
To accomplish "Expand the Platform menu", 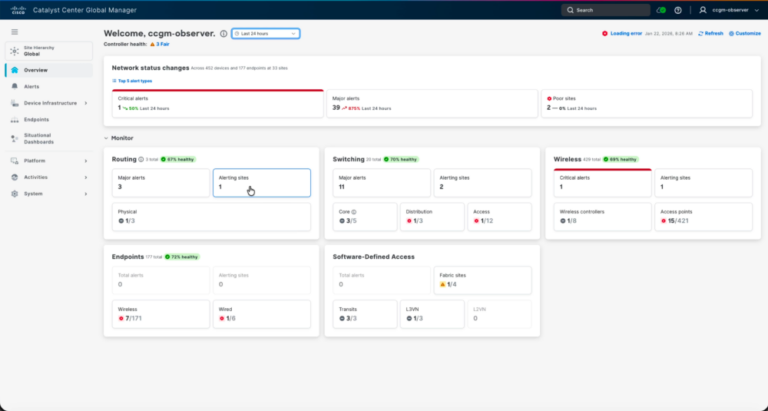I will [x=86, y=160].
